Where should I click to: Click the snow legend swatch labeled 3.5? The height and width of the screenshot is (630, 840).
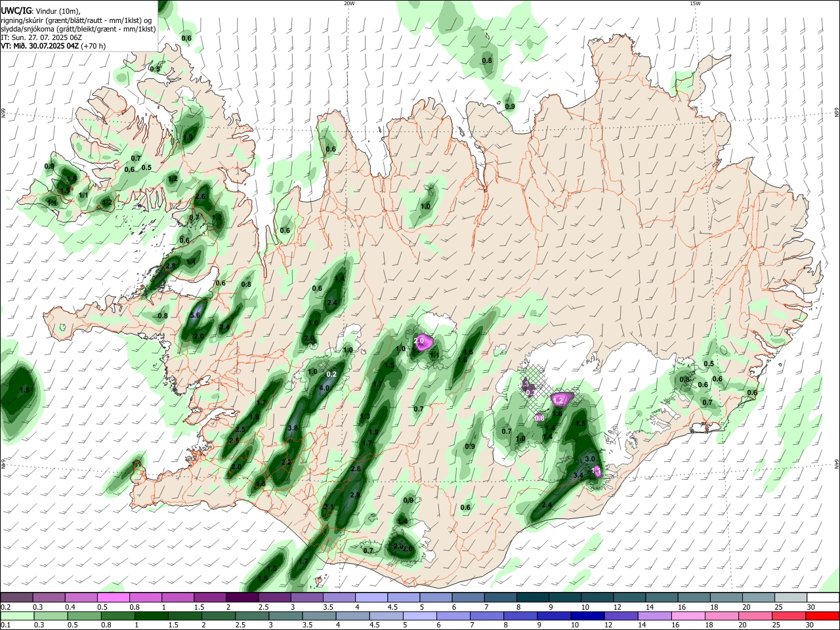coord(339,598)
